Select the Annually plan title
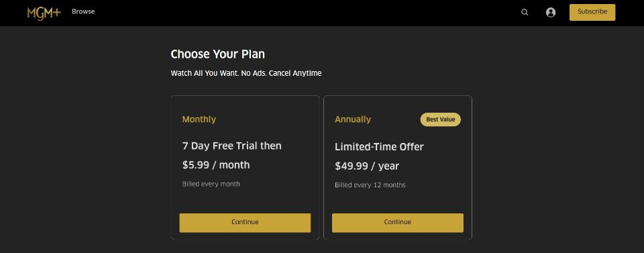The width and height of the screenshot is (644, 253). click(353, 119)
